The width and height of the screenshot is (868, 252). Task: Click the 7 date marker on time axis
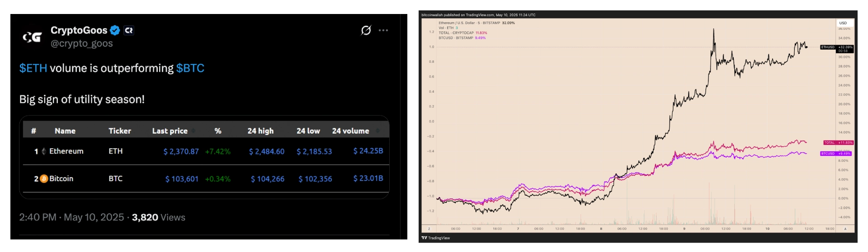(x=518, y=229)
